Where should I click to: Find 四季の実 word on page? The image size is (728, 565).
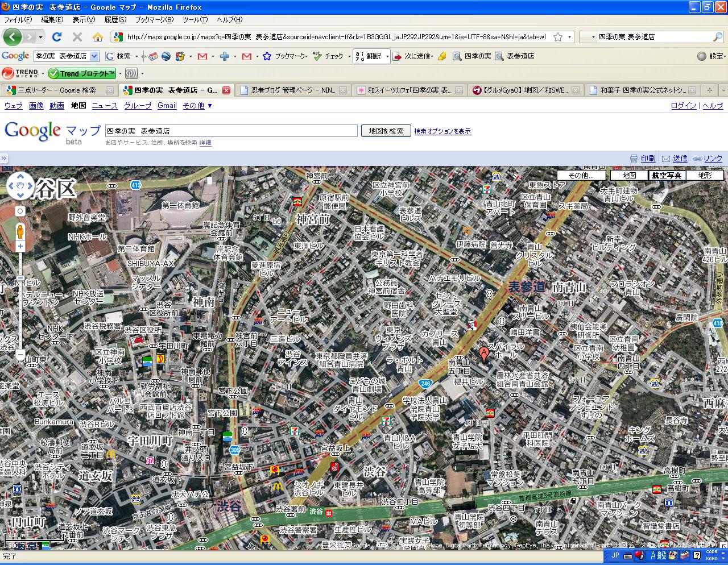tap(472, 56)
